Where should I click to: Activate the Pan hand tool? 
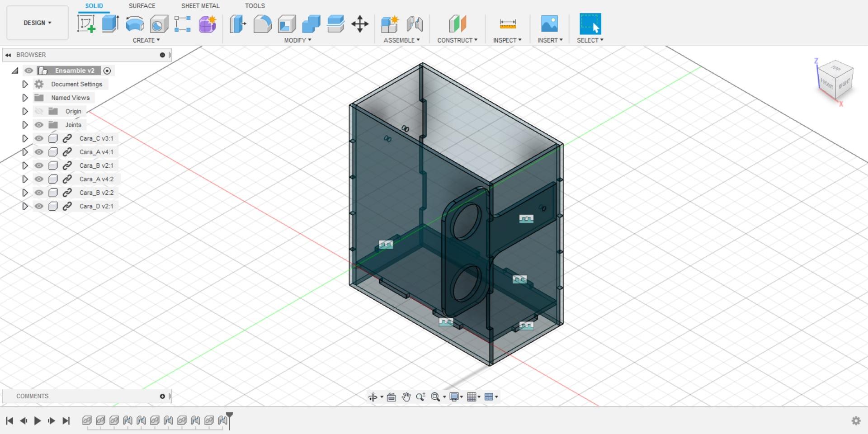pos(406,397)
